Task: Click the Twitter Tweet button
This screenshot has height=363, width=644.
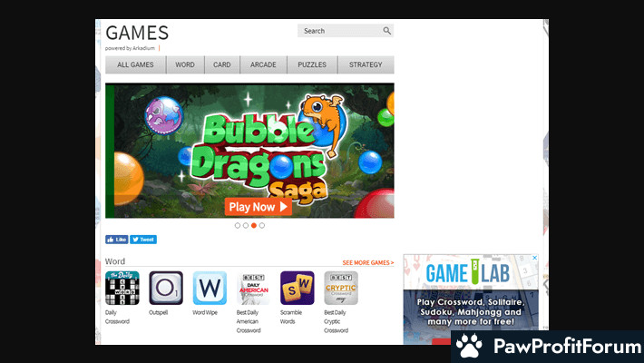Action: point(143,240)
